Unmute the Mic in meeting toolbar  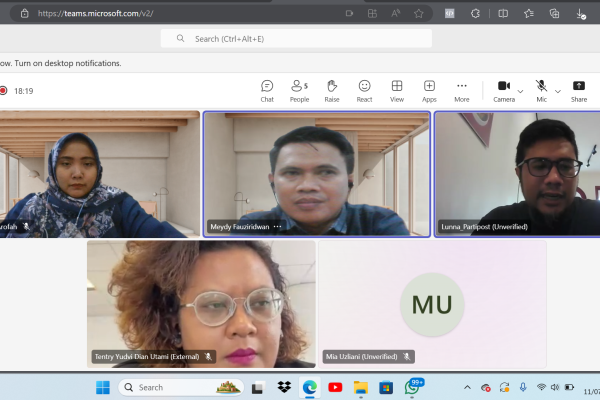click(x=541, y=91)
